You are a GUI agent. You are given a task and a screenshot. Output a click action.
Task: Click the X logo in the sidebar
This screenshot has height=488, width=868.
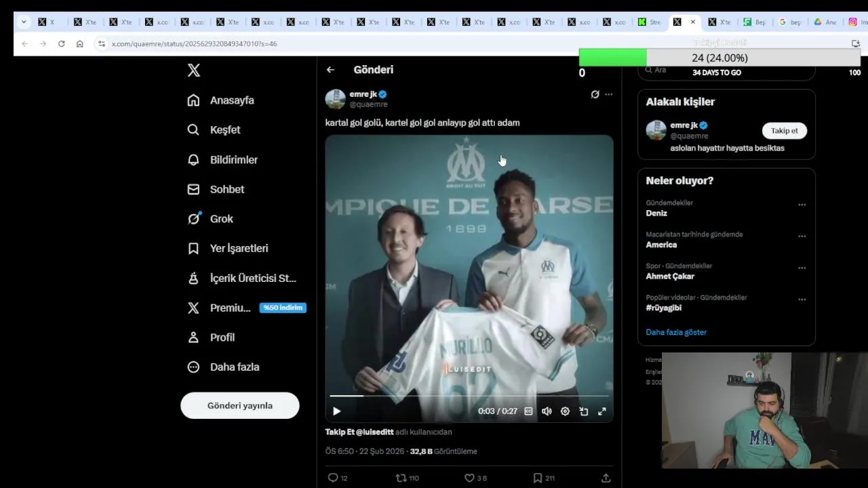194,70
